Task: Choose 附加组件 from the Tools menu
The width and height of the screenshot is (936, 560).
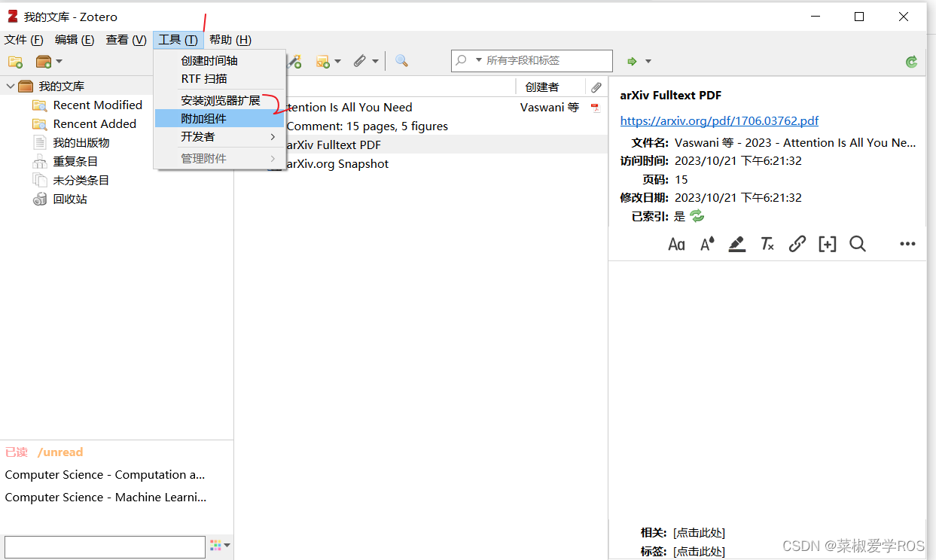Action: coord(220,119)
